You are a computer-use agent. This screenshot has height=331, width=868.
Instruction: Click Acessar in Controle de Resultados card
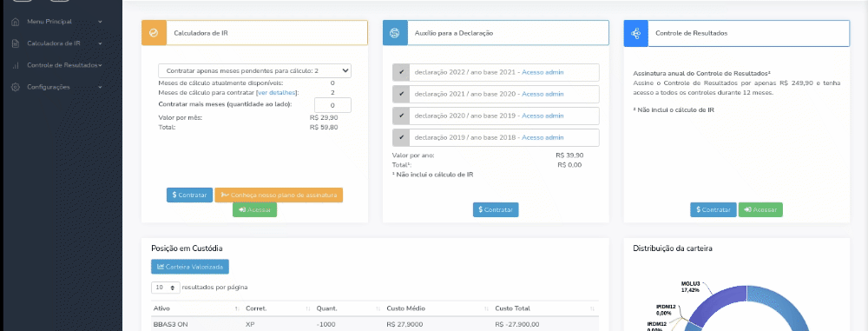coord(760,209)
